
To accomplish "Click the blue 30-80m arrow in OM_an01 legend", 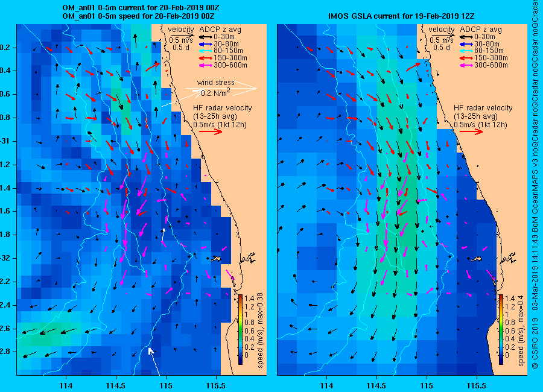I will click(x=206, y=44).
